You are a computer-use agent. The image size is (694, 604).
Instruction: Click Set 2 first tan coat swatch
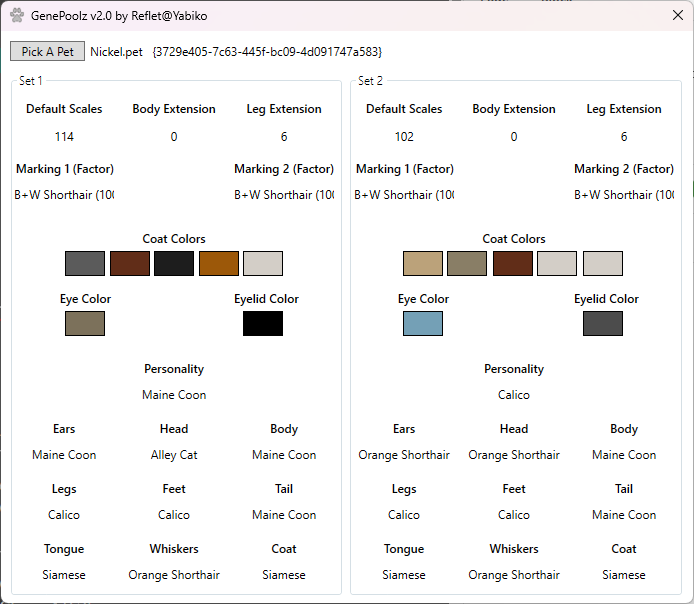pyautogui.click(x=423, y=263)
